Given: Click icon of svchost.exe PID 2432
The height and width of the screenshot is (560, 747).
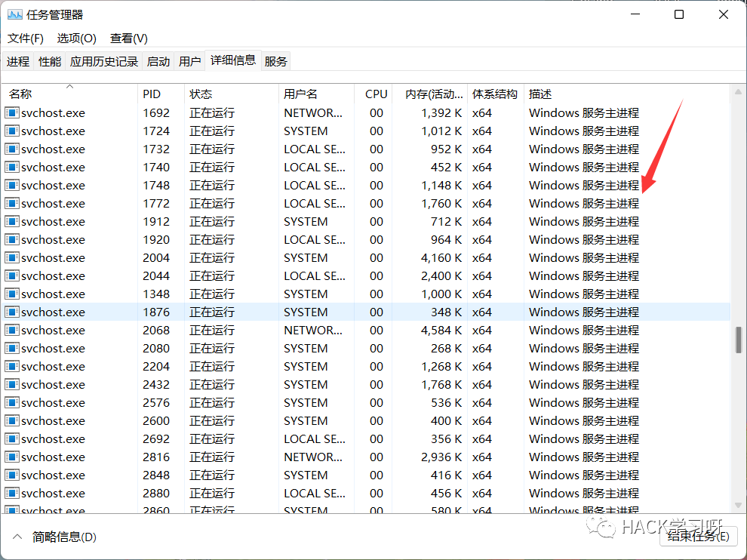Looking at the screenshot, I should tap(12, 385).
